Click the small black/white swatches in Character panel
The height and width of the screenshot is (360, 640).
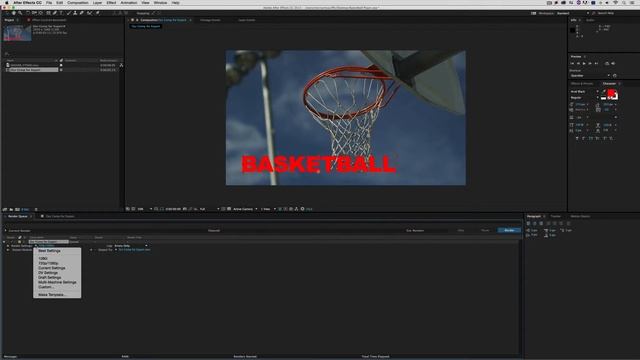click(603, 98)
